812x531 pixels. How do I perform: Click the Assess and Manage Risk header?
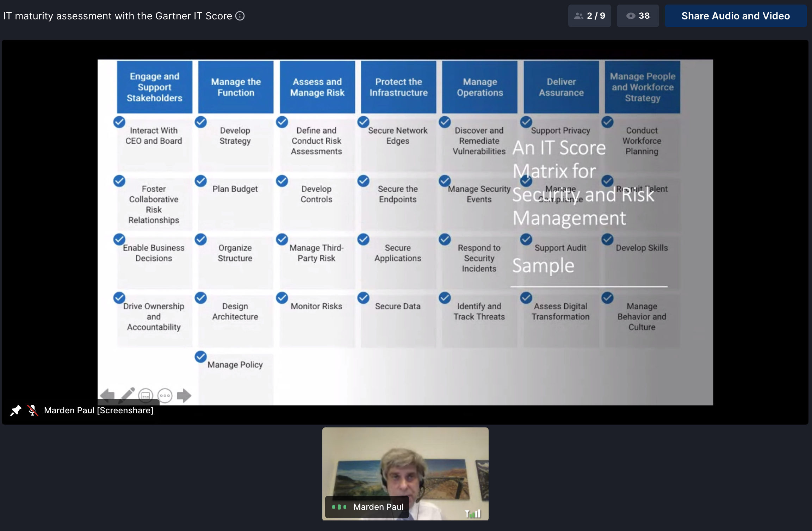coord(317,87)
